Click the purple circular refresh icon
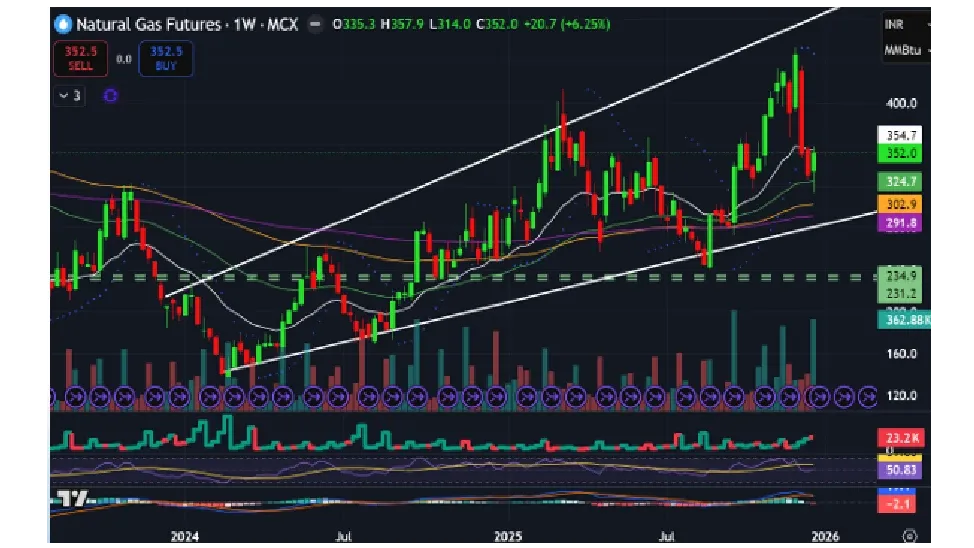This screenshot has height=548, width=974. coord(111,96)
